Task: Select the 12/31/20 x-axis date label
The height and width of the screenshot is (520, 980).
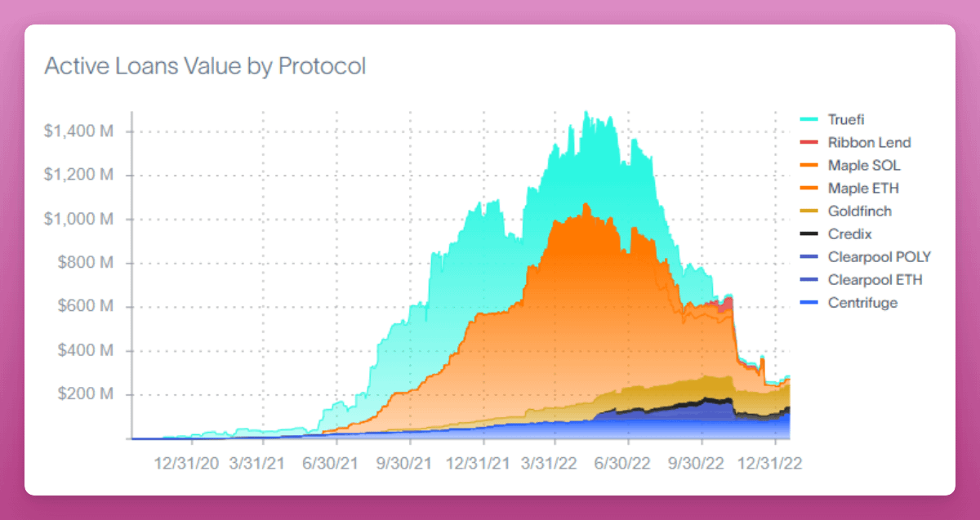Action: [187, 463]
